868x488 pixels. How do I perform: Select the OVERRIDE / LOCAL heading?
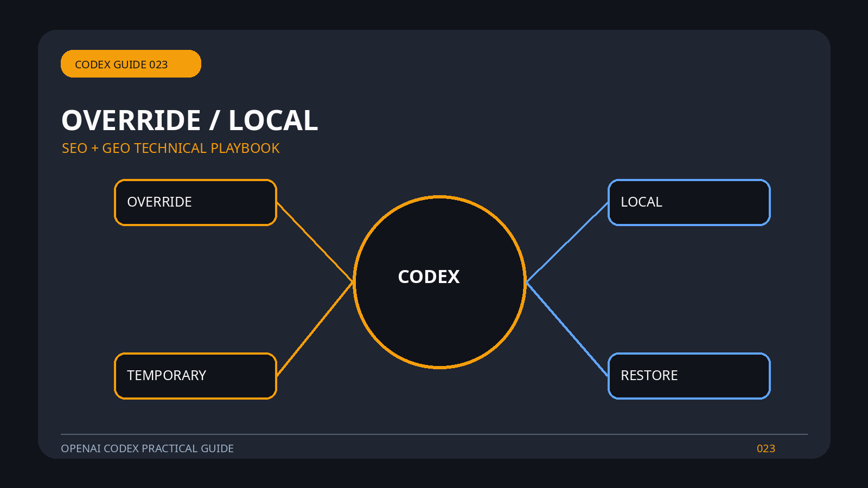pyautogui.click(x=189, y=120)
